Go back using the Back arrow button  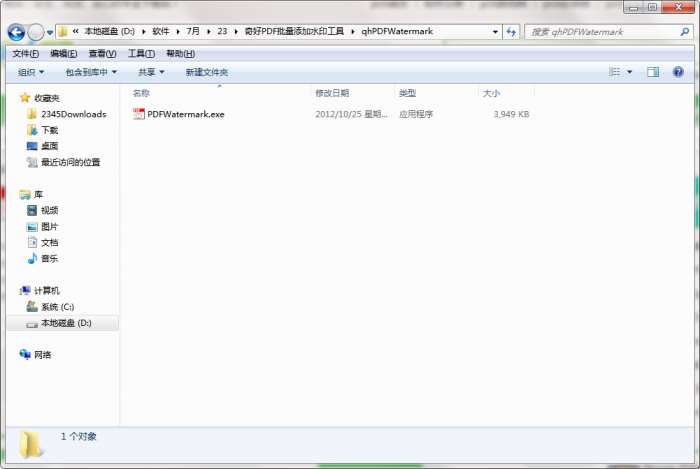(16, 32)
